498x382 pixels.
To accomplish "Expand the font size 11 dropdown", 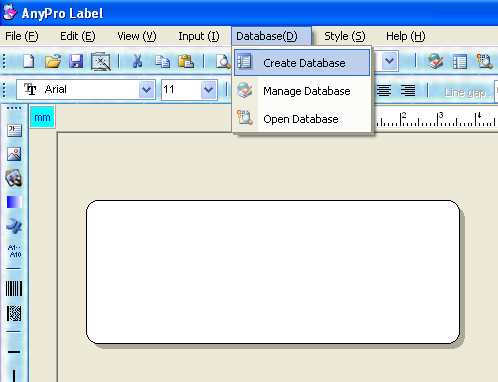I will [208, 90].
